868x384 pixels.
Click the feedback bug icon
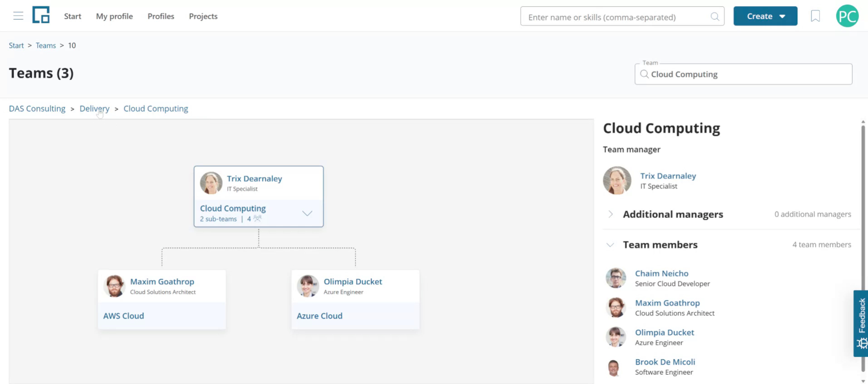862,343
